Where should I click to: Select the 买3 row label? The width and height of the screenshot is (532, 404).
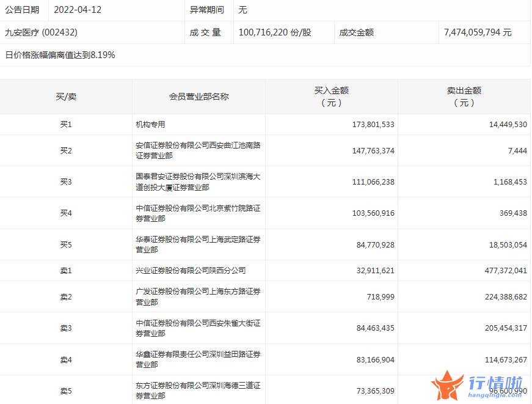click(x=66, y=182)
